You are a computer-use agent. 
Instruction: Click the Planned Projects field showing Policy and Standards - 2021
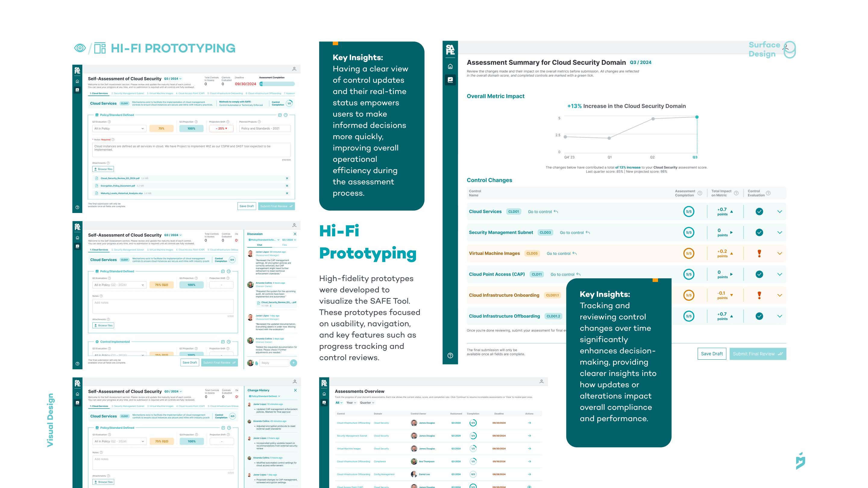(265, 128)
